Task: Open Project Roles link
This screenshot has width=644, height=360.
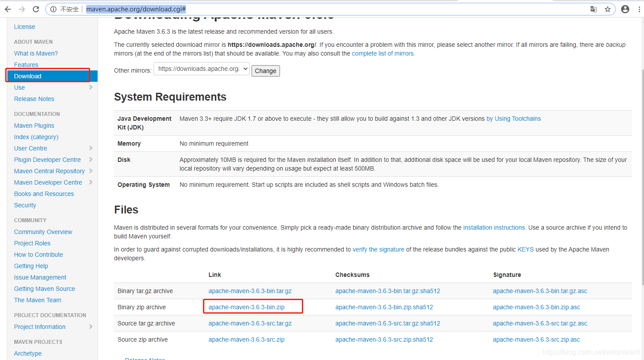Action: pos(32,243)
